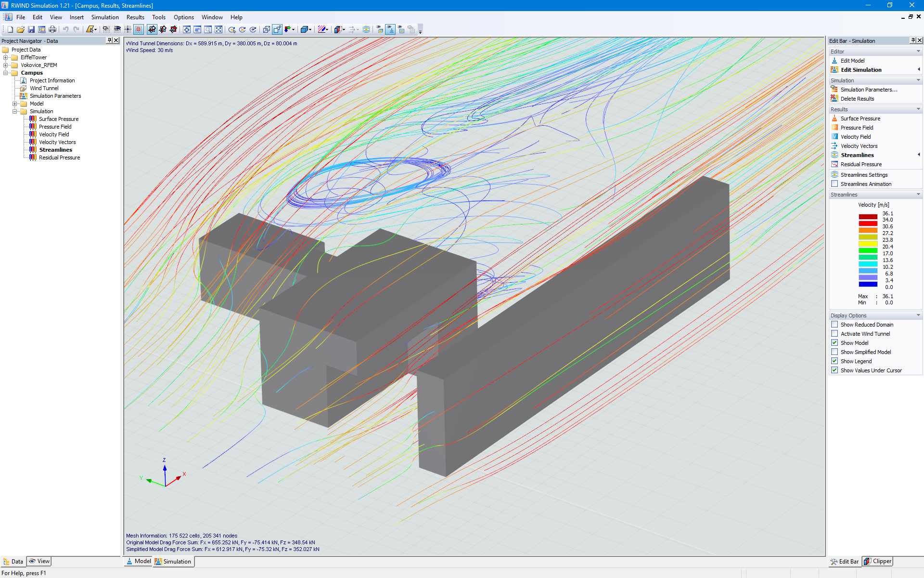
Task: Expand the Streamlines panel section
Action: click(920, 194)
